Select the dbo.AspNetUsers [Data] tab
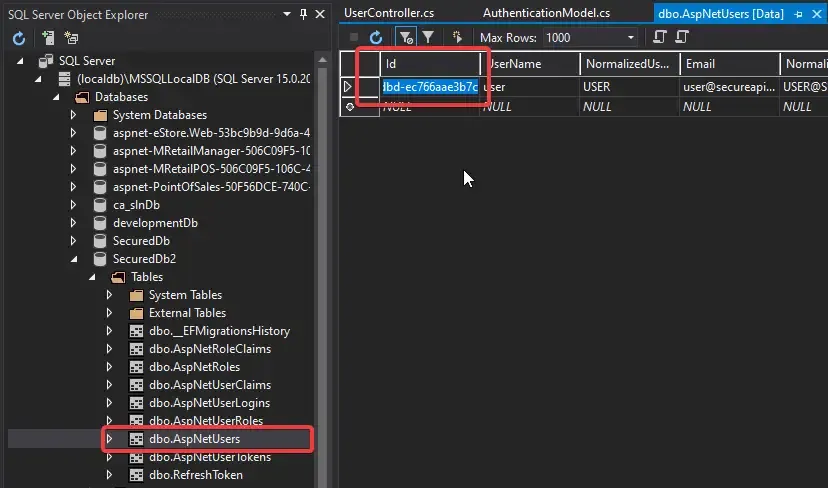Screen dimensions: 828x488 pyautogui.click(x=721, y=14)
